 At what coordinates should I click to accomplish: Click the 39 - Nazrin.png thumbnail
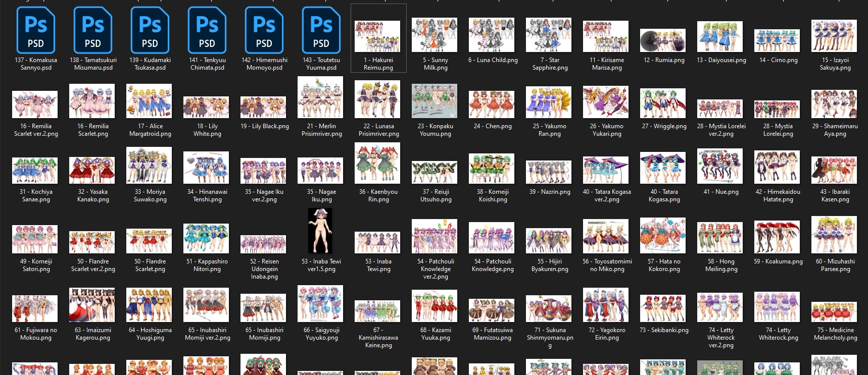click(x=549, y=172)
